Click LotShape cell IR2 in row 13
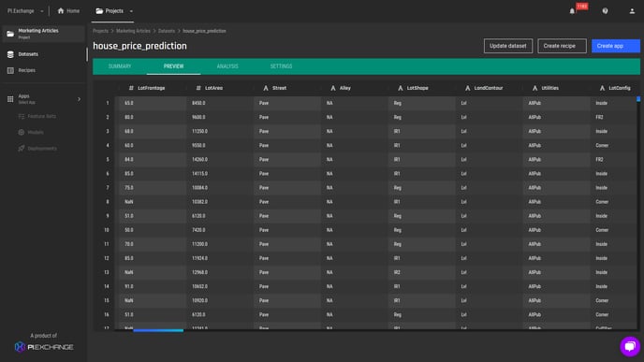The image size is (644, 362). click(422, 272)
